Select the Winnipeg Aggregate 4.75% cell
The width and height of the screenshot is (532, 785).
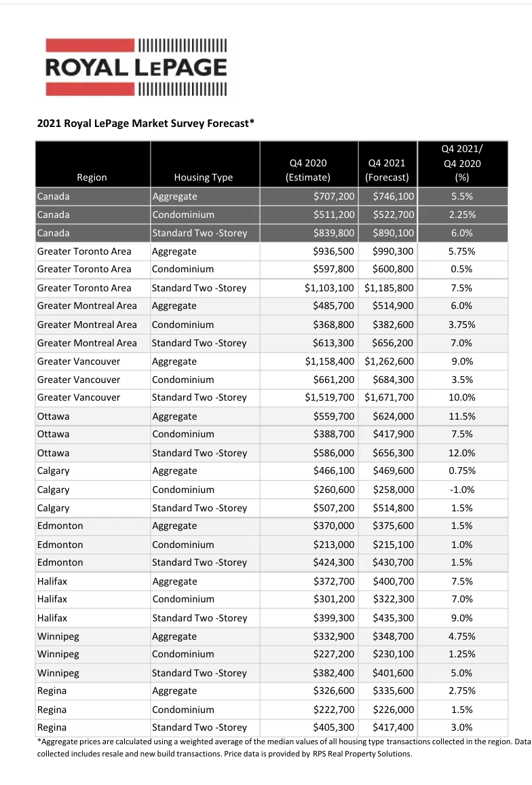[x=462, y=637]
